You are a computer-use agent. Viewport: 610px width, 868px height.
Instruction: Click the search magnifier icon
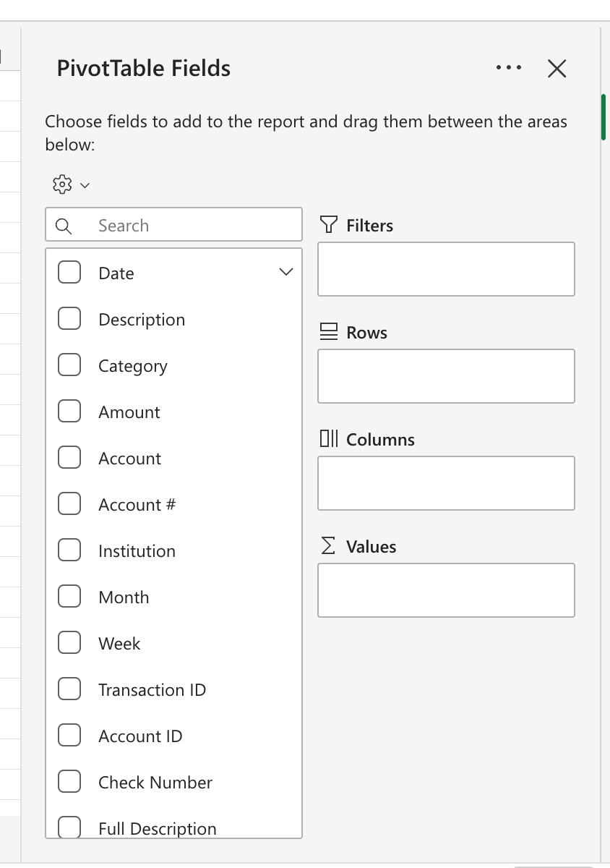[64, 226]
